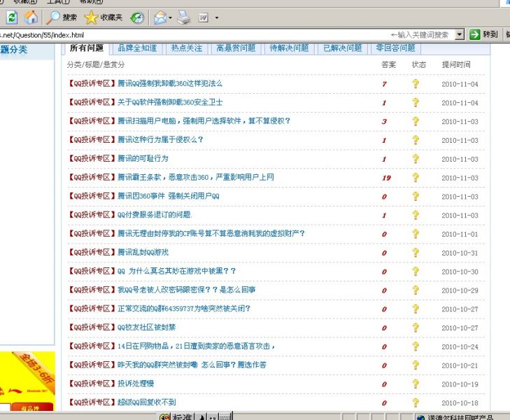Click answer count 7 in first row
Image resolution: width=510 pixels, height=420 pixels.
(x=385, y=84)
